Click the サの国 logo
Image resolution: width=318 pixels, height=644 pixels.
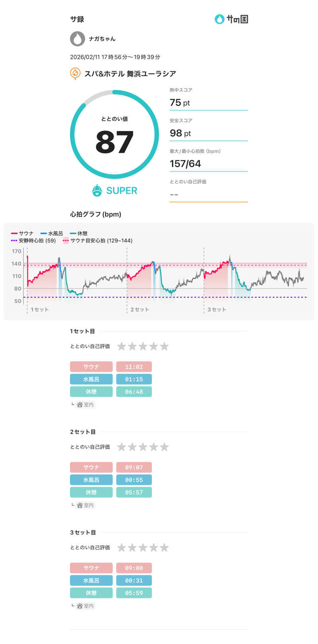(231, 19)
